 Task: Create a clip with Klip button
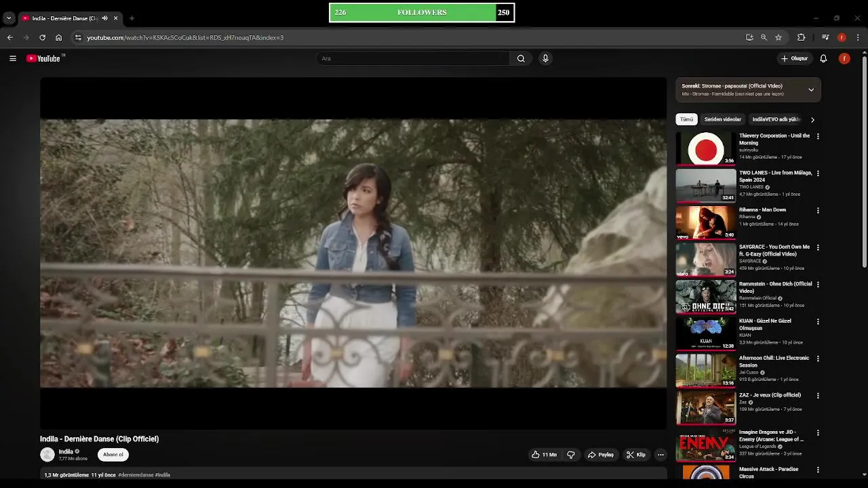click(x=636, y=455)
